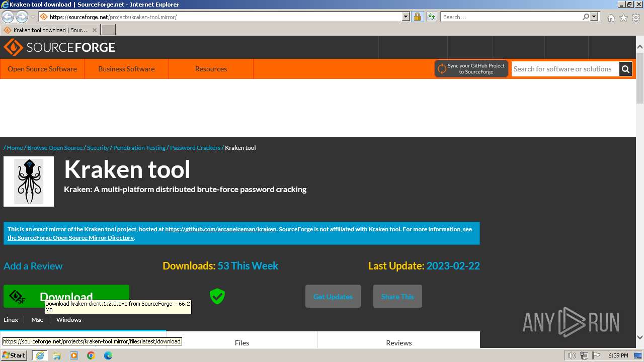Close the Kraken tool download tab

pos(94,30)
